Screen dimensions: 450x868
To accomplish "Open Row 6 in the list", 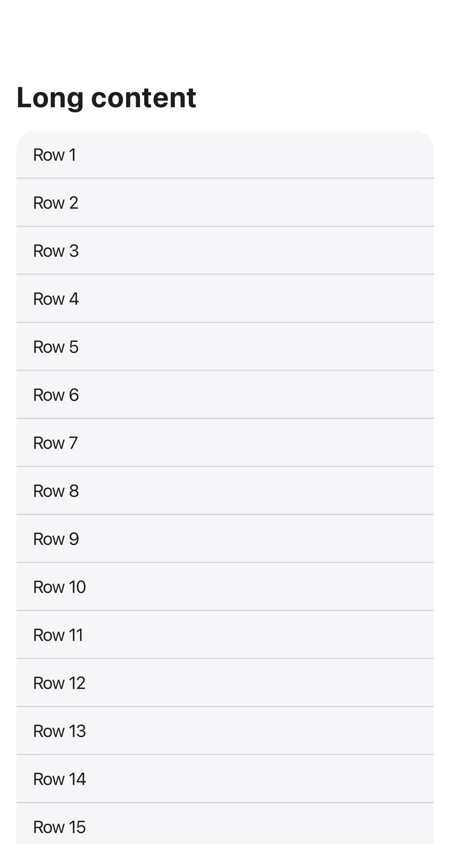I will coord(225,395).
